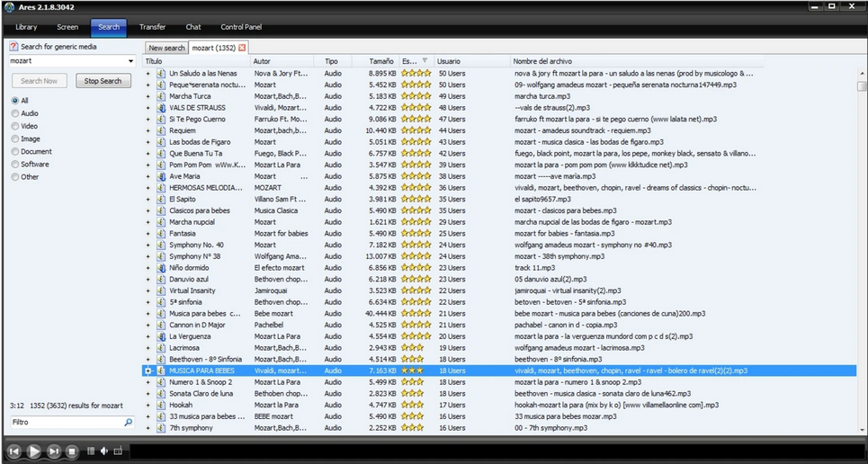Select the Audio radio button

(15, 113)
